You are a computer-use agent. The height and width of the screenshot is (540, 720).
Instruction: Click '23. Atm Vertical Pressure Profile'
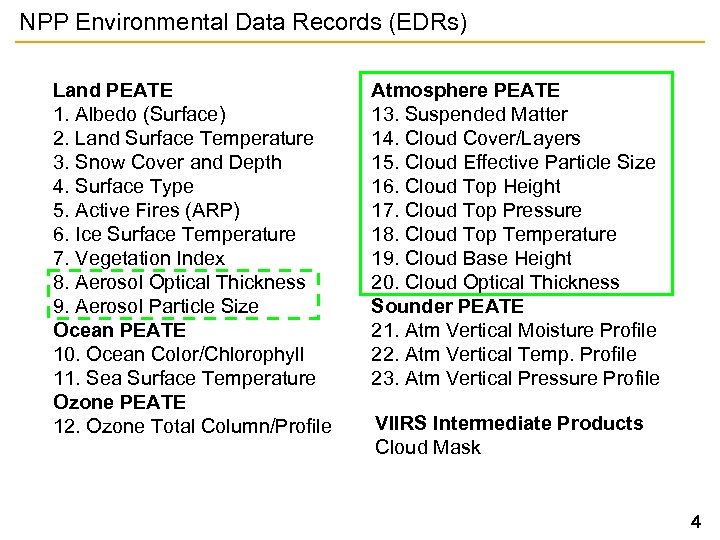[516, 378]
